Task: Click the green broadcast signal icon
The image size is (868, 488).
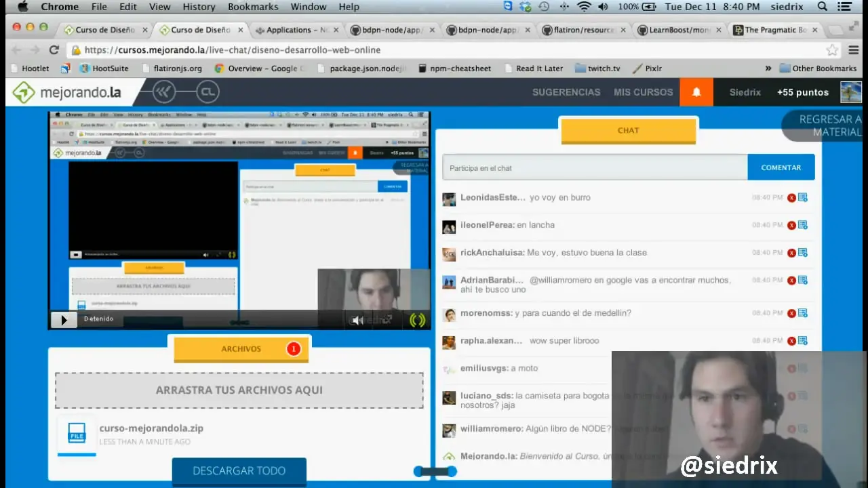Action: pyautogui.click(x=417, y=320)
